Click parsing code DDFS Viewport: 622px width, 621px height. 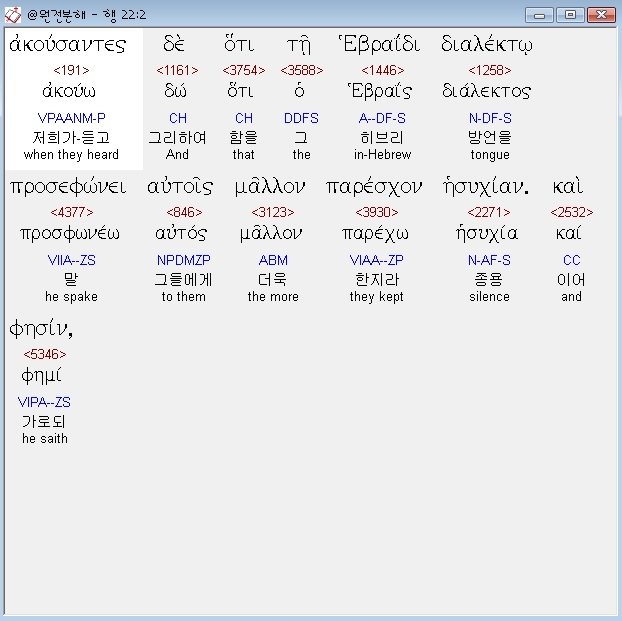tap(301, 118)
